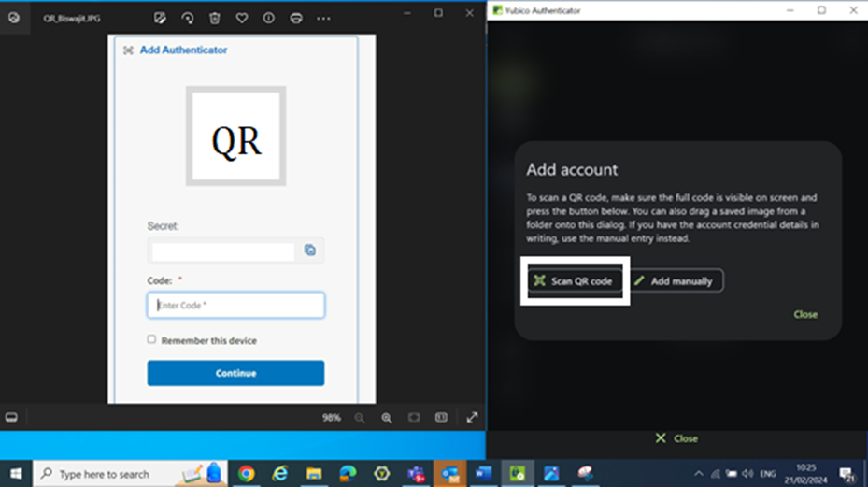Click the Type here to search box

tap(131, 474)
